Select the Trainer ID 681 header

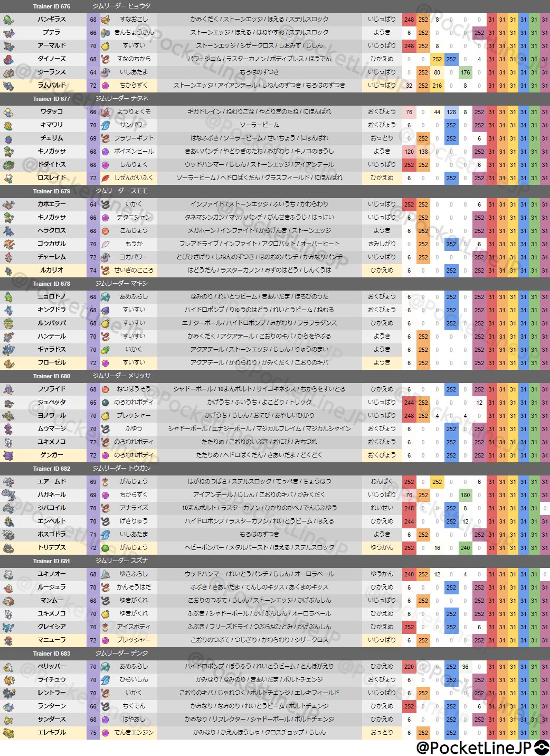tap(51, 561)
